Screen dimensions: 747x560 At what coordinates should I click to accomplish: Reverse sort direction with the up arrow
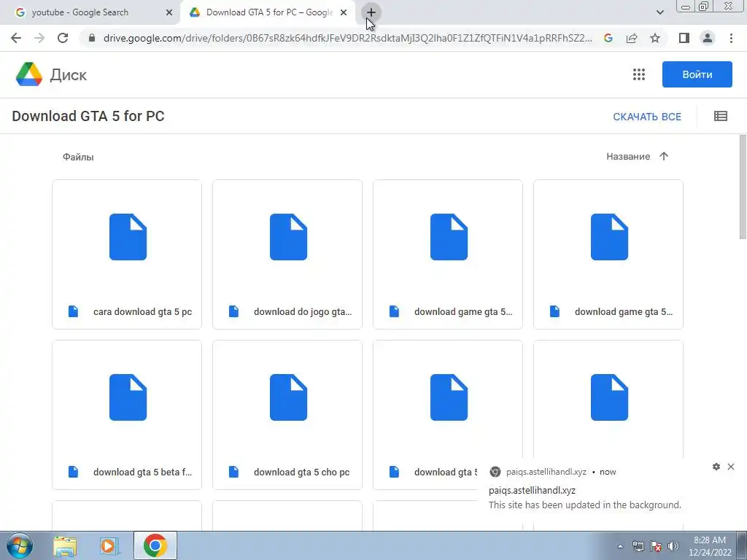pos(664,156)
